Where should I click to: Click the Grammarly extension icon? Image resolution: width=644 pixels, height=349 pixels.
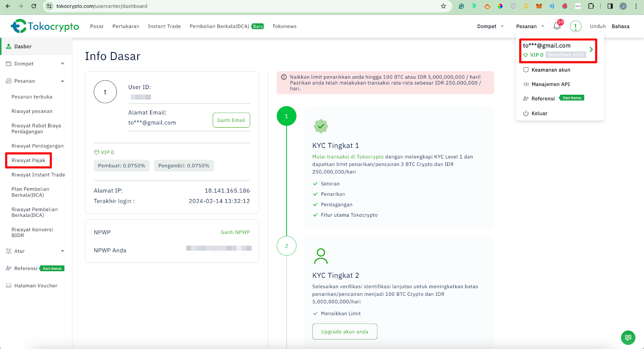click(x=461, y=6)
